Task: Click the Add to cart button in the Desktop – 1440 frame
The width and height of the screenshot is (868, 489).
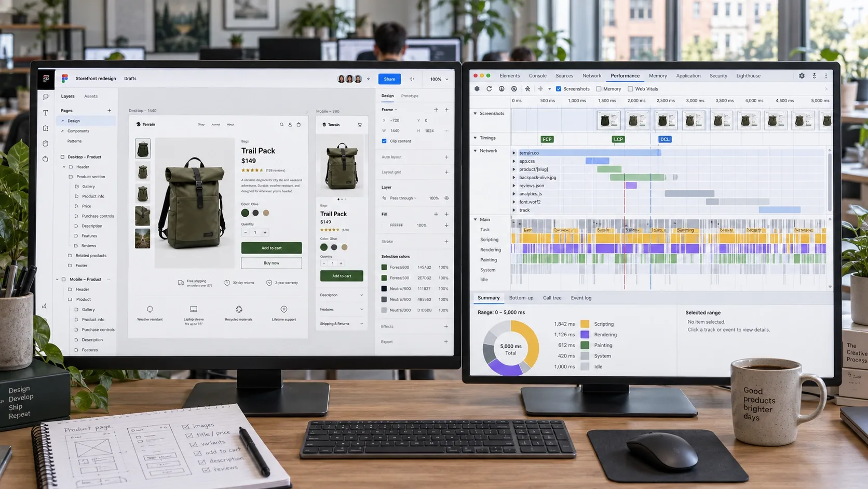Action: pos(272,248)
